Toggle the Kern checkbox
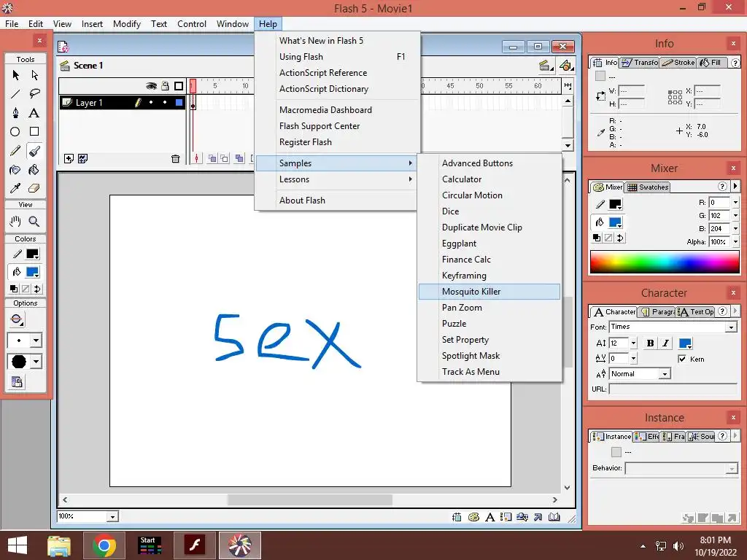Image resolution: width=747 pixels, height=560 pixels. [x=682, y=359]
